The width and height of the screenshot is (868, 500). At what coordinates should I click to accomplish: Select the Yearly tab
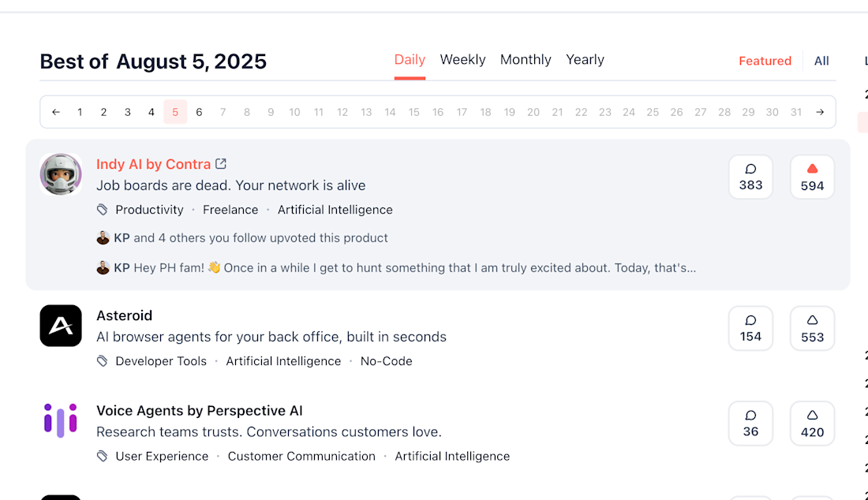point(585,60)
